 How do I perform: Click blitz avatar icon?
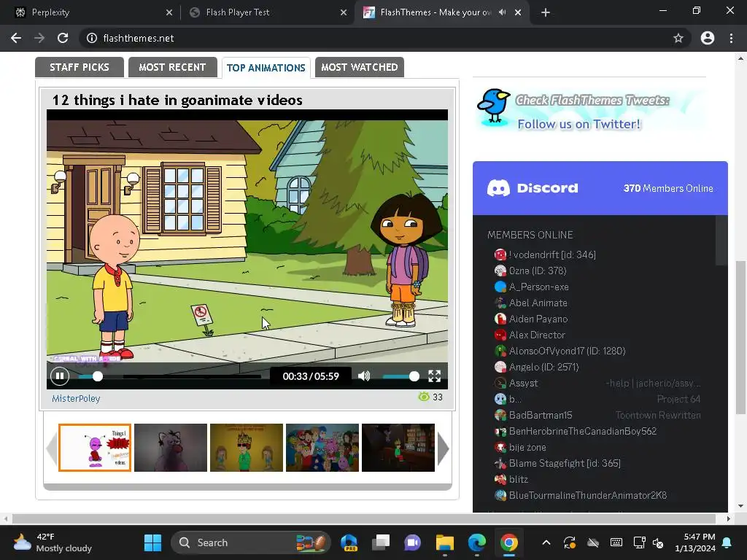tap(500, 479)
